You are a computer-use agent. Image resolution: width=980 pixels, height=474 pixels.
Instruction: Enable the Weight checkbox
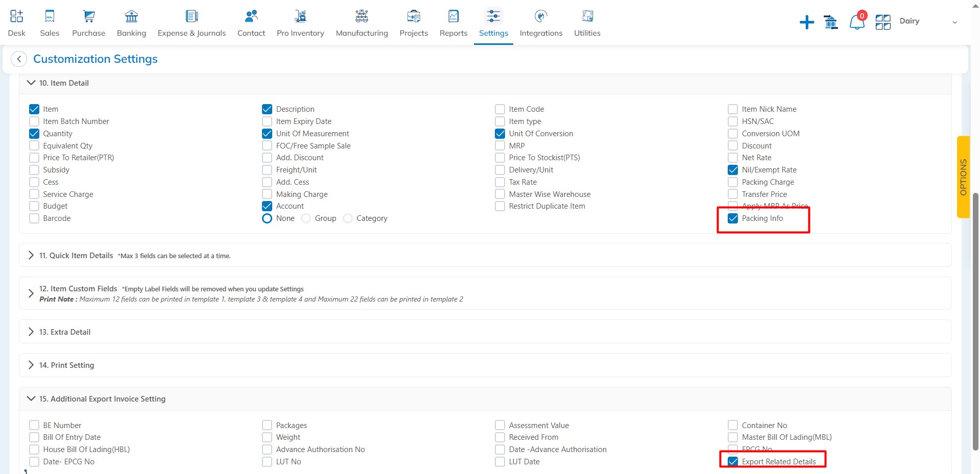point(267,437)
